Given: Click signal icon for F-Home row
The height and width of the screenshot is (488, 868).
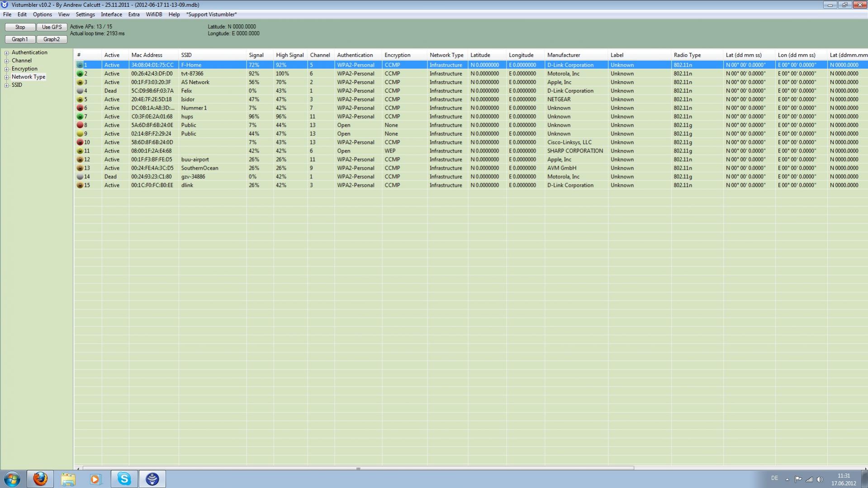Looking at the screenshot, I should click(x=80, y=65).
